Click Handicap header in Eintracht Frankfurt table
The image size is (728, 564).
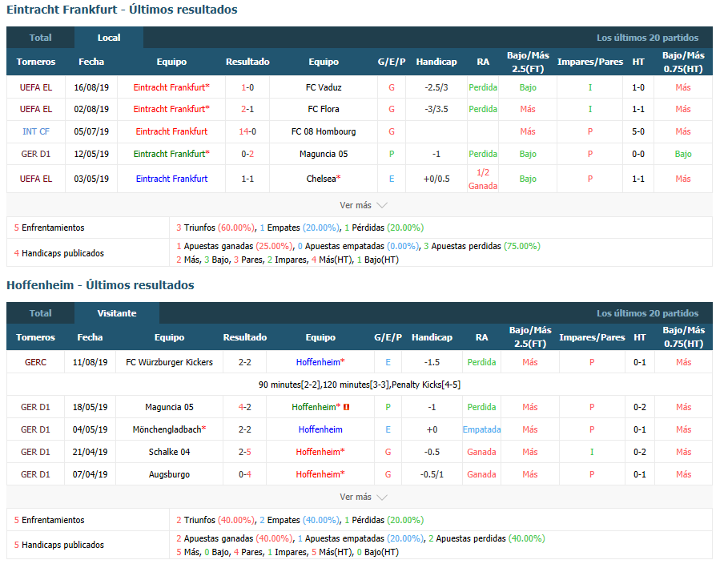436,62
